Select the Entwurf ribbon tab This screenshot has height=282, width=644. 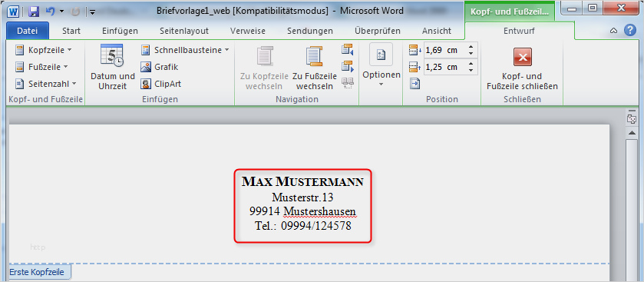[519, 31]
